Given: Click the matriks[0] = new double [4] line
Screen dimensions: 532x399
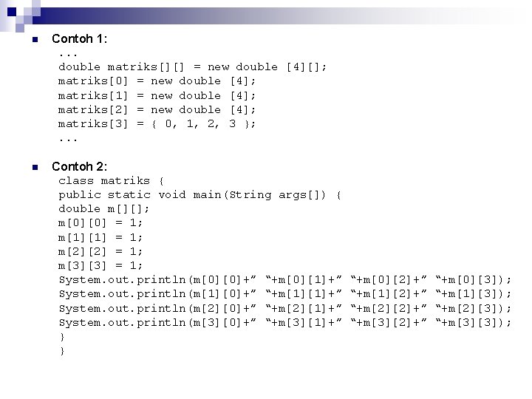Looking at the screenshot, I should [157, 81].
